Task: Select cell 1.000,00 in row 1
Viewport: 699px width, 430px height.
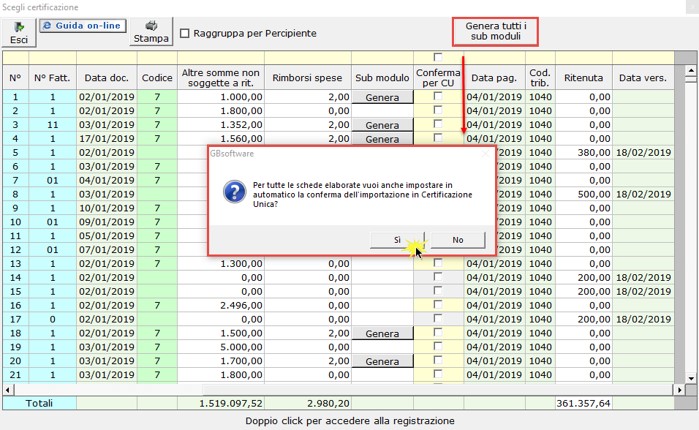Action: coord(221,97)
